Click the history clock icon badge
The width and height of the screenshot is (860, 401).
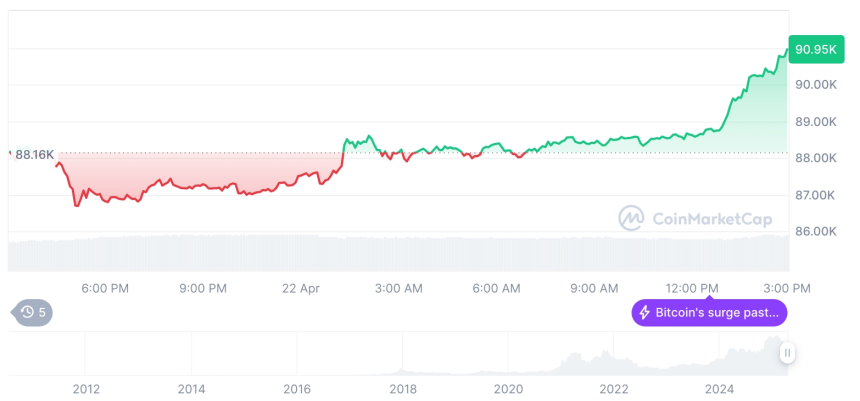tap(27, 313)
